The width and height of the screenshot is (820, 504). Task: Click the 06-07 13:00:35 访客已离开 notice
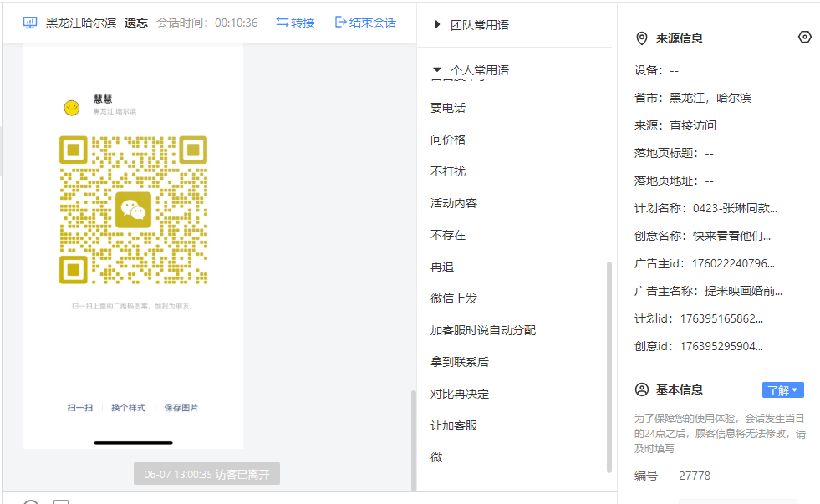[206, 474]
